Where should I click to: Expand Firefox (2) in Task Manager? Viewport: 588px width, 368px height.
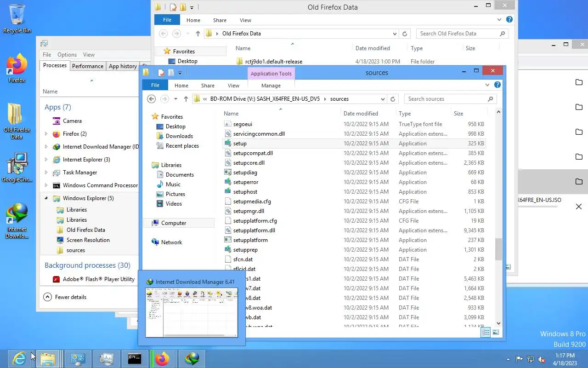tap(46, 134)
